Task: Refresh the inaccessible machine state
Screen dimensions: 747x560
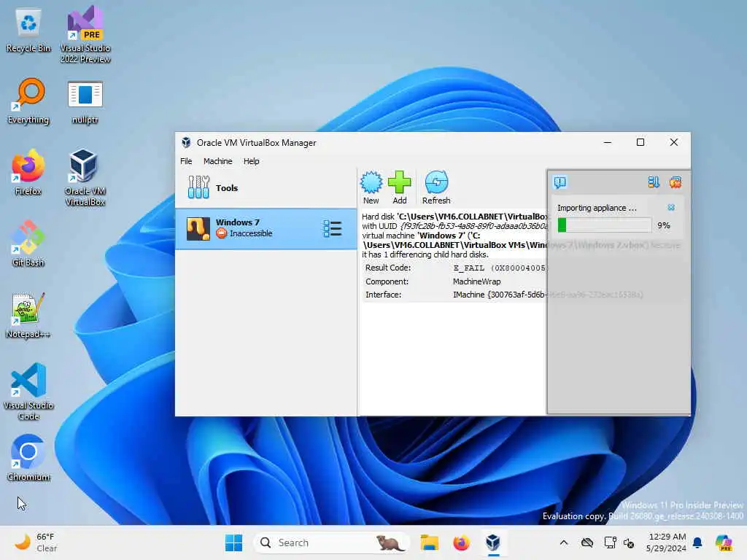Action: (436, 187)
